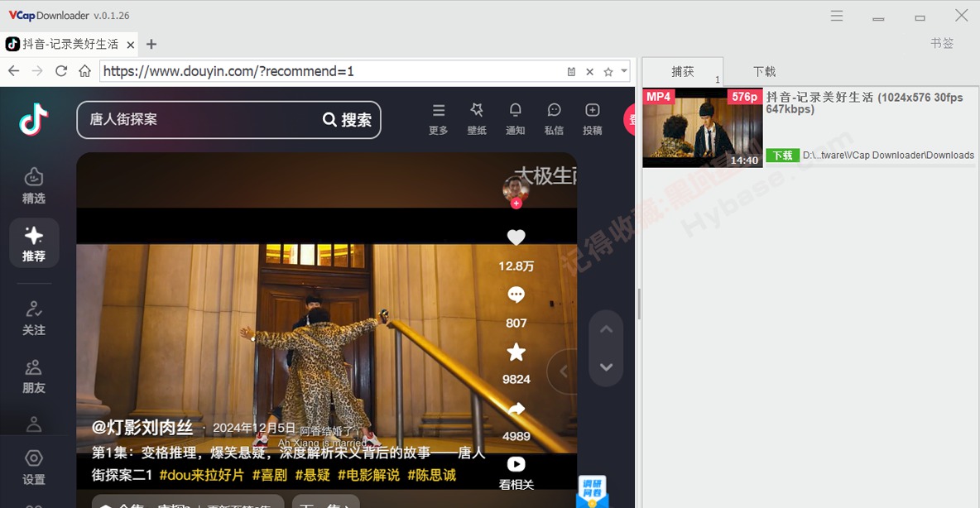The width and height of the screenshot is (980, 508).
Task: Open comments via the speech bubble icon
Action: [516, 295]
